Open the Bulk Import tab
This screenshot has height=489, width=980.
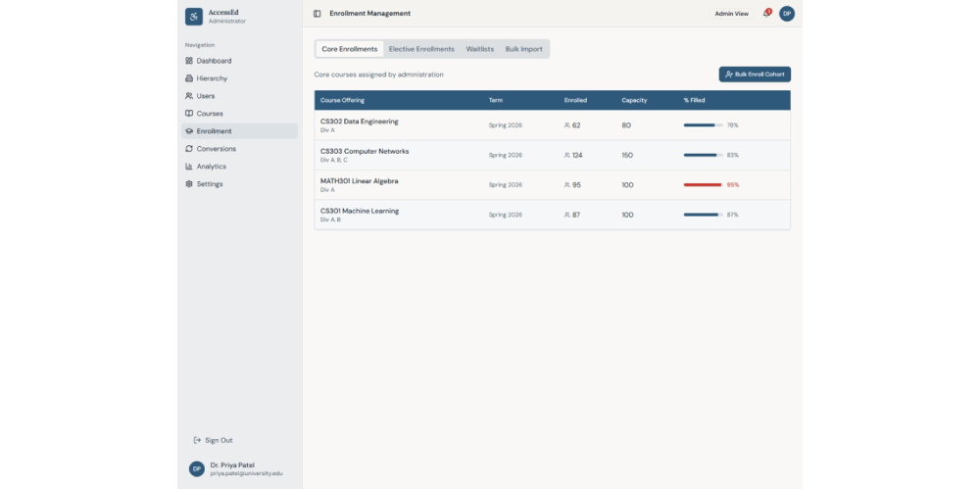(x=523, y=49)
